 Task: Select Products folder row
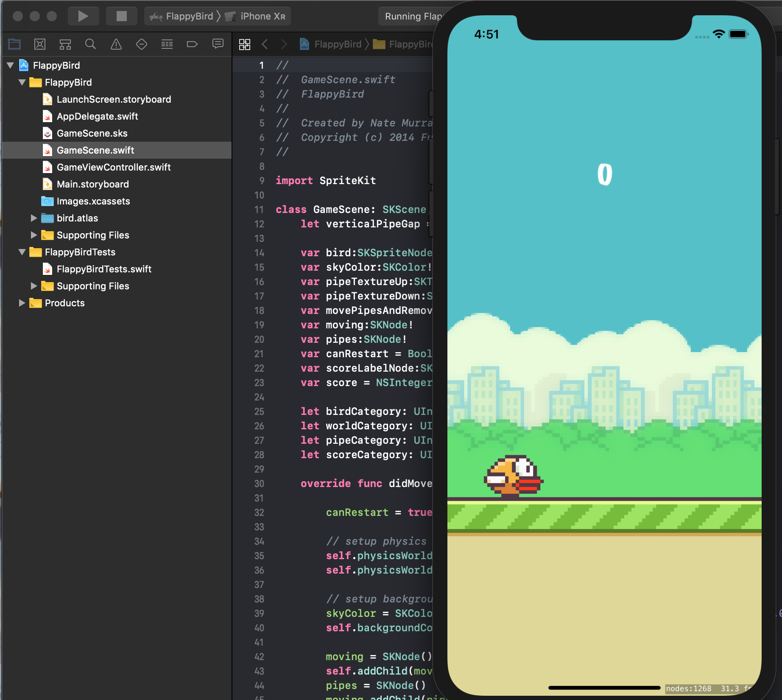117,303
